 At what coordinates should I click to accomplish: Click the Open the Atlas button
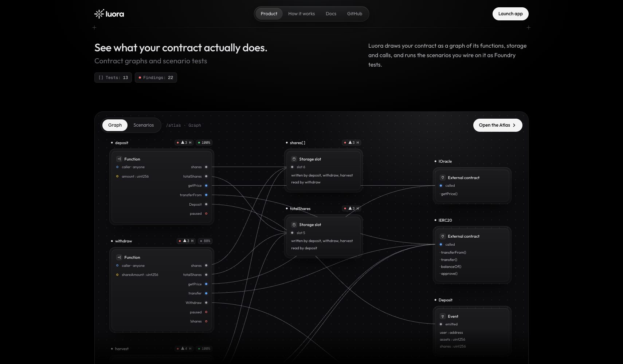498,125
